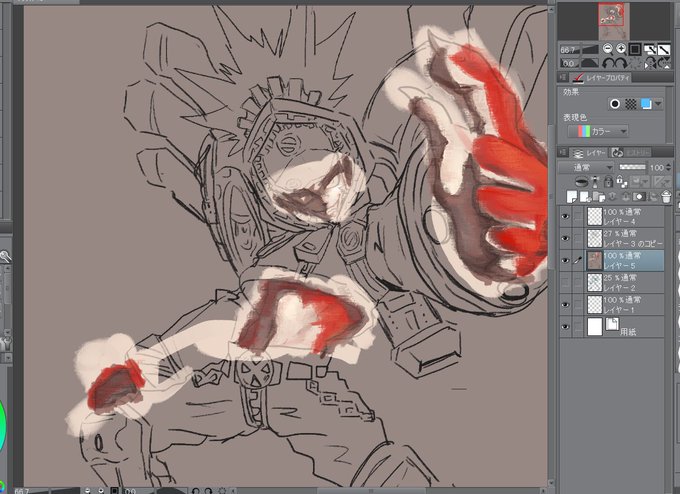The width and height of the screenshot is (680, 494).
Task: Open ruler display dropdown icon in layer toolbar
Action: point(660,181)
